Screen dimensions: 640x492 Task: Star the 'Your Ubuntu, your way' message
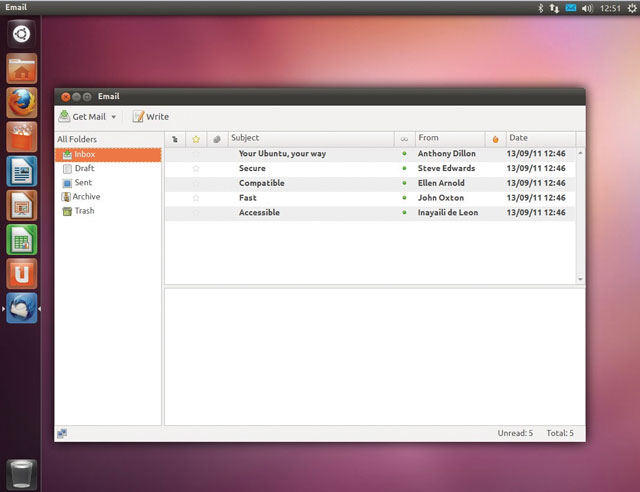click(x=196, y=154)
